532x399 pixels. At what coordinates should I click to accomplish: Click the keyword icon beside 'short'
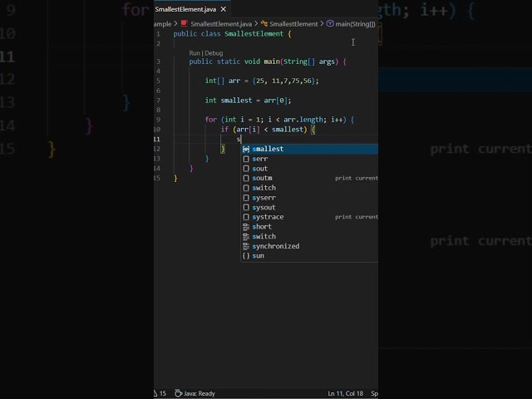(246, 227)
